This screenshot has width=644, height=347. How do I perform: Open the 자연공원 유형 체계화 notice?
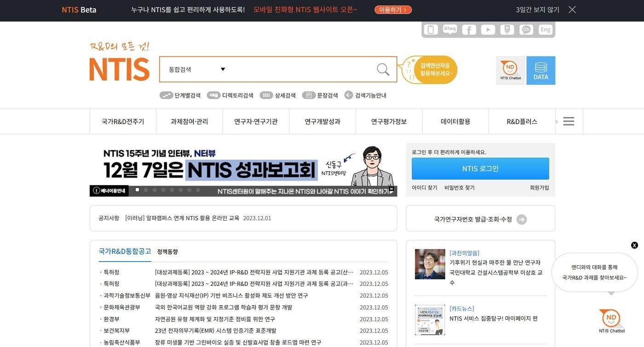tap(215, 319)
